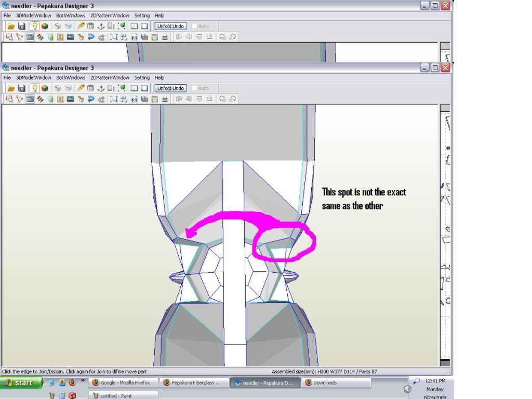
Task: Click green bottle icon in front window toolbar
Action: [x=50, y=99]
